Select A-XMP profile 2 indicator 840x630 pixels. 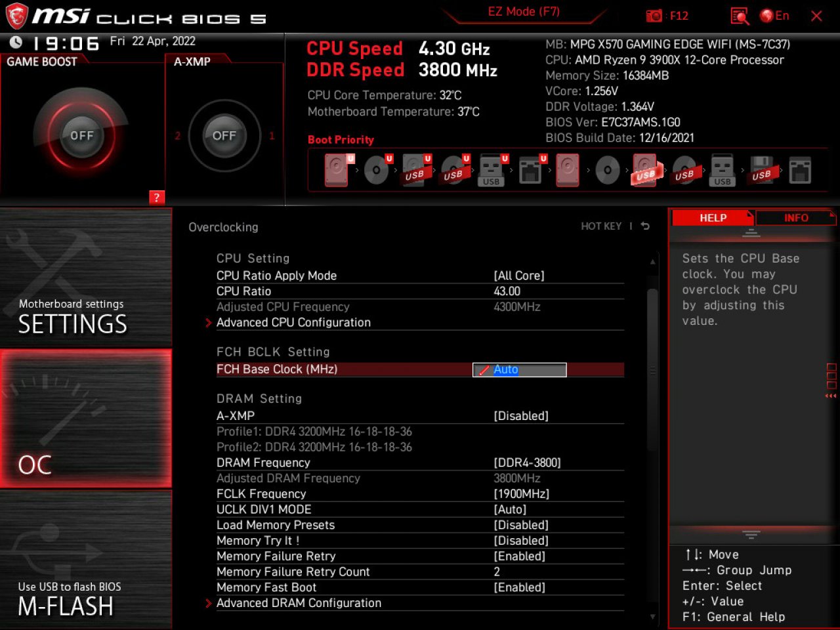coord(177,136)
